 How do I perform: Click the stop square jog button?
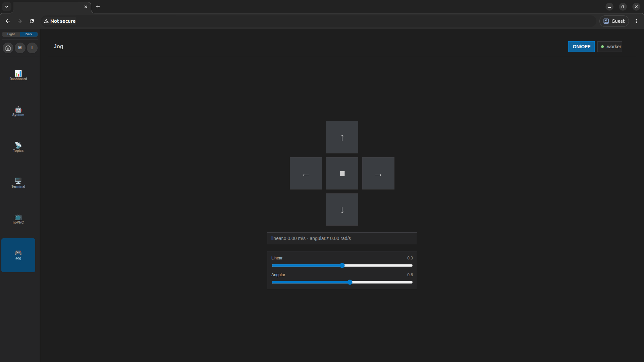[342, 173]
